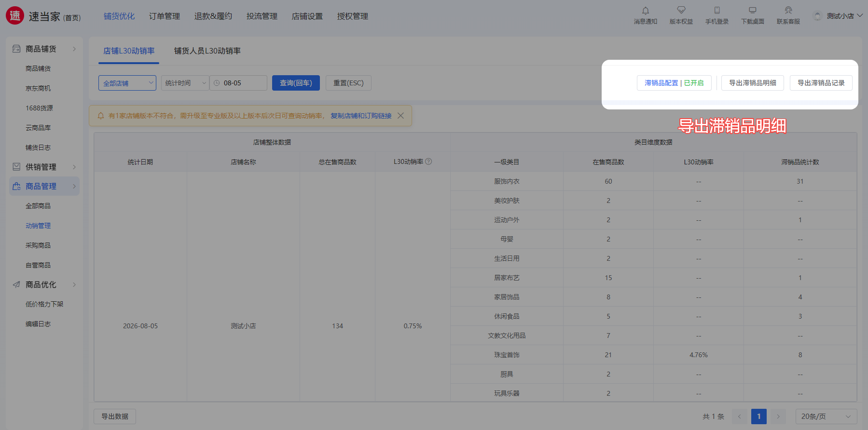
Task: Open 订单管理 top menu
Action: tap(165, 16)
